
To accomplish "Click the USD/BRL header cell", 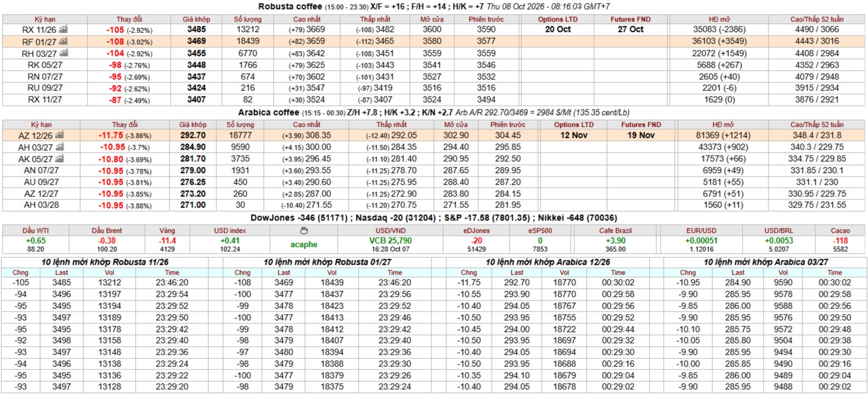I will [779, 231].
